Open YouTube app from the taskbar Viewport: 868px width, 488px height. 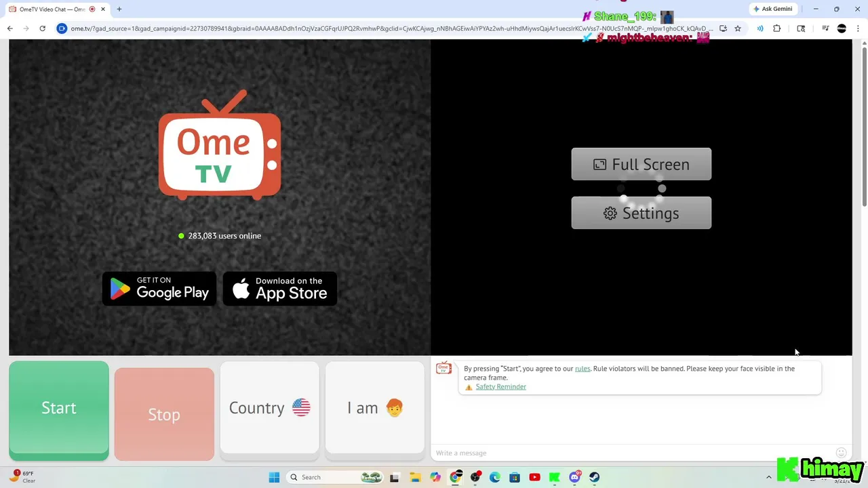coord(534,477)
